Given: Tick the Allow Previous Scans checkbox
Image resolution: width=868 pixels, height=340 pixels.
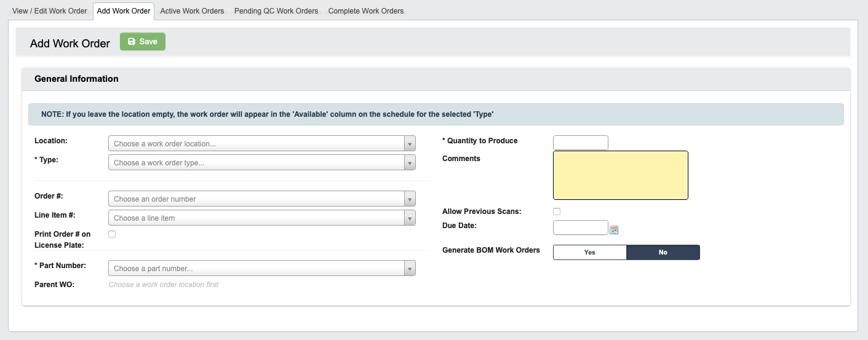Looking at the screenshot, I should pyautogui.click(x=557, y=212).
